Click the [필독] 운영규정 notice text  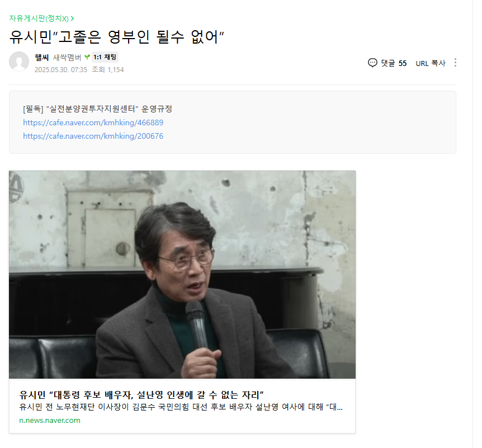pyautogui.click(x=97, y=109)
